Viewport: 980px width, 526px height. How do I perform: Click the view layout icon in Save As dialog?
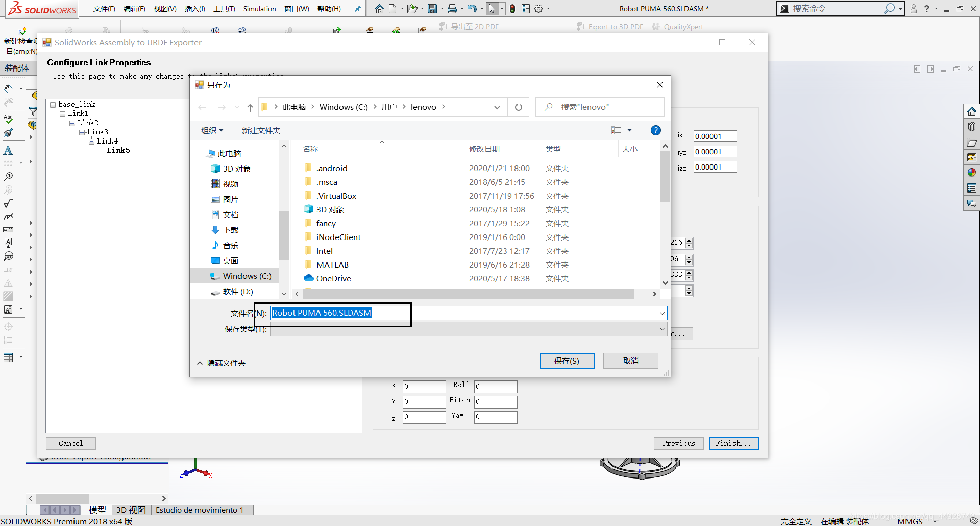616,130
